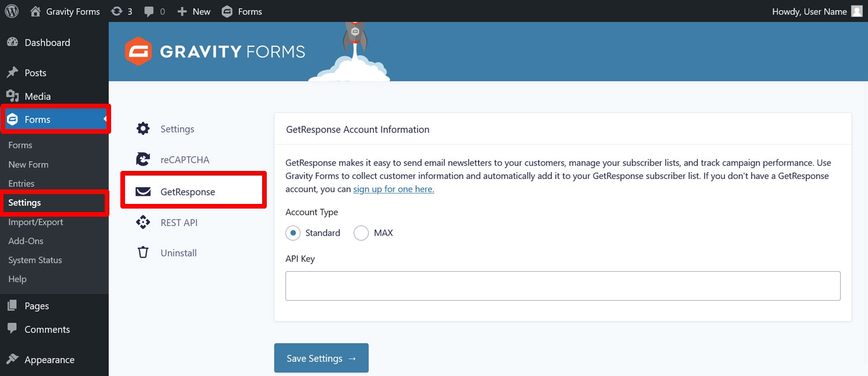The height and width of the screenshot is (376, 868).
Task: Click the Forms icon in sidebar
Action: (12, 119)
